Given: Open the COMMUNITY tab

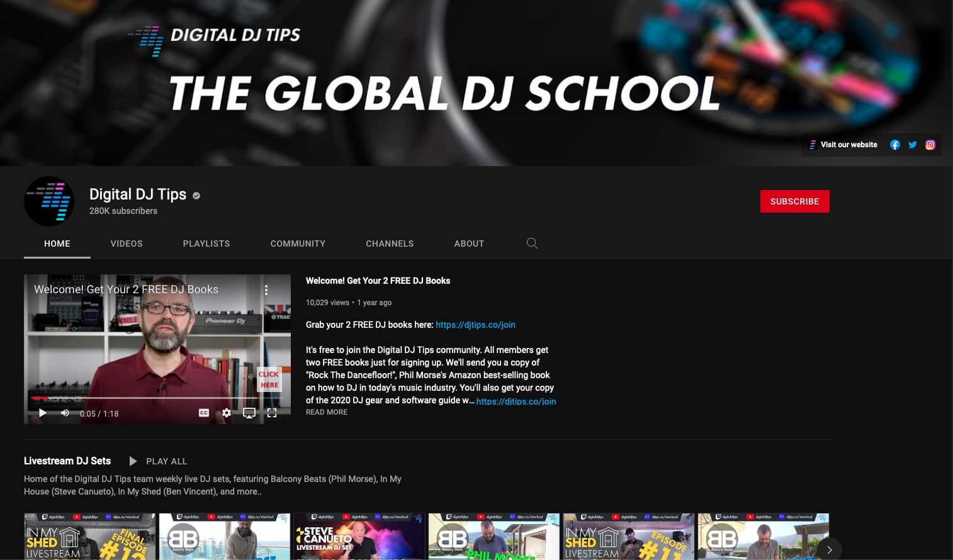Looking at the screenshot, I should [x=297, y=244].
